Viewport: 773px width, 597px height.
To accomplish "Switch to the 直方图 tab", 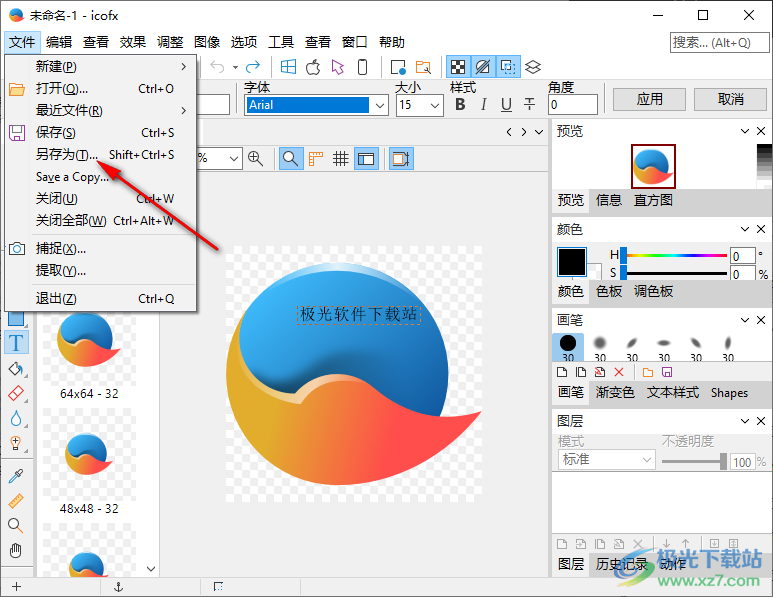I will click(x=653, y=200).
